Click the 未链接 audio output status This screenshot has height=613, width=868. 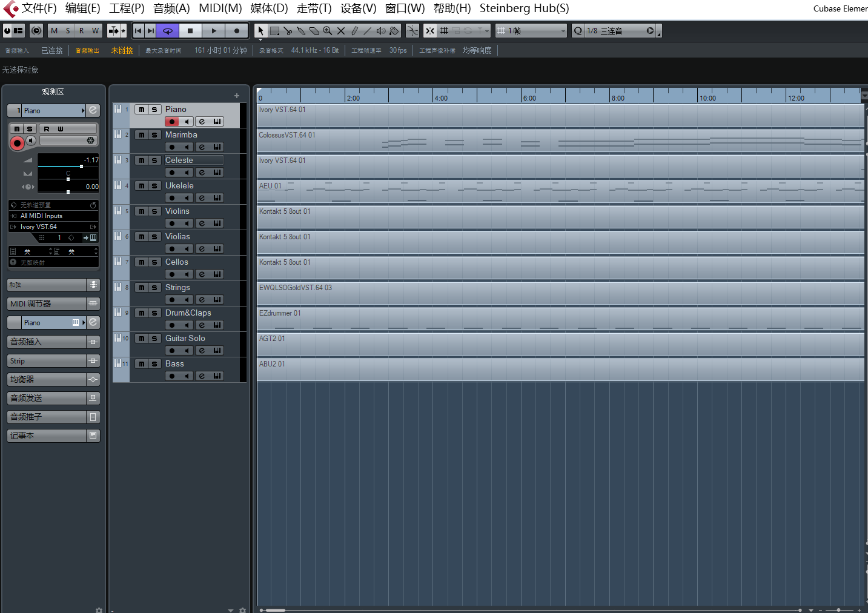pyautogui.click(x=122, y=50)
